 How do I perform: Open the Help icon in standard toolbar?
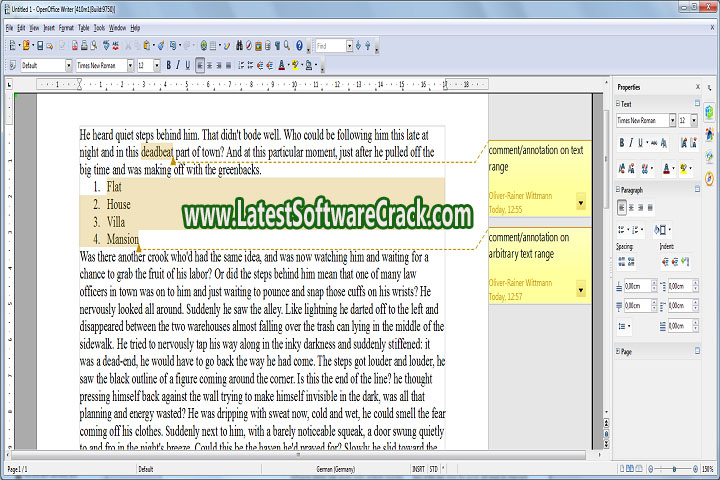click(299, 45)
